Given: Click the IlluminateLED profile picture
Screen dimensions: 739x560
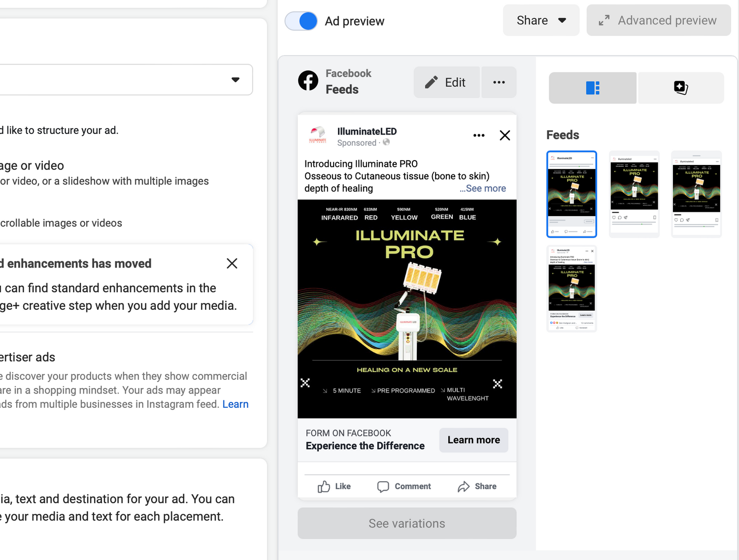Looking at the screenshot, I should (318, 135).
